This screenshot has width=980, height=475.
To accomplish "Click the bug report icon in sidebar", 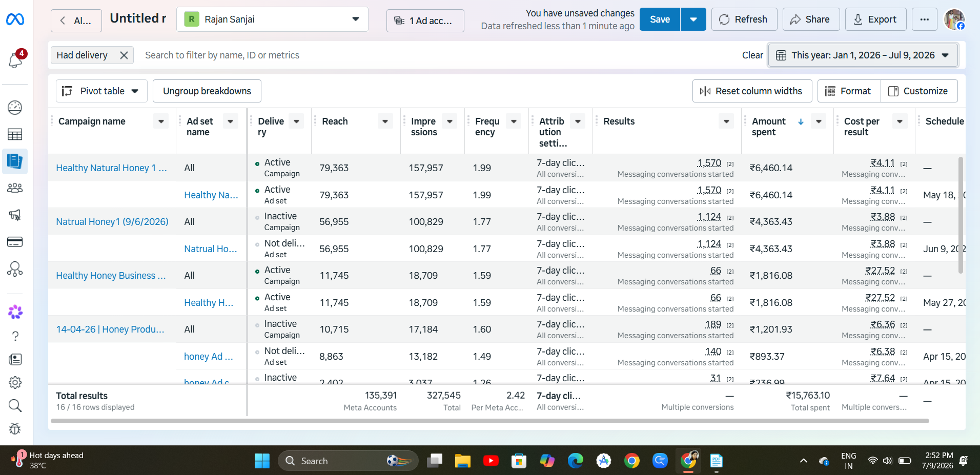I will tap(15, 429).
